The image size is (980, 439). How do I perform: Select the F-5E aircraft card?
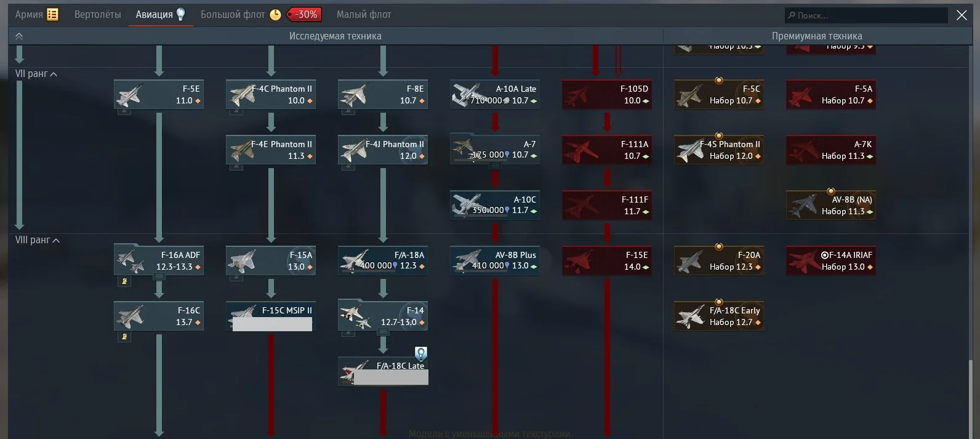tap(159, 95)
